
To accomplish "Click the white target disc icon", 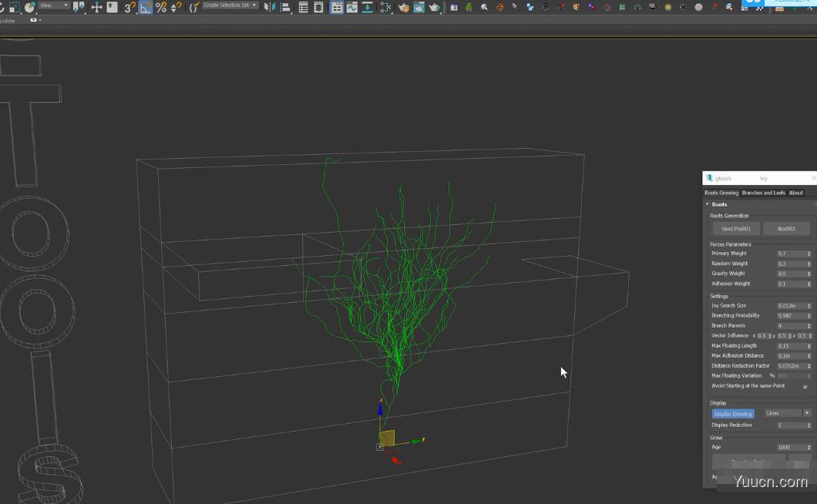I will (x=699, y=7).
